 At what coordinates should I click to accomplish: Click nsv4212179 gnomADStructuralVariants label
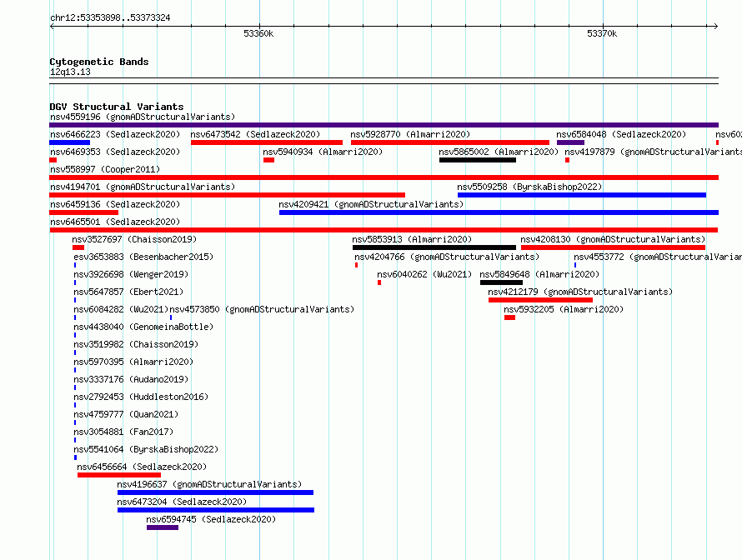tap(580, 292)
